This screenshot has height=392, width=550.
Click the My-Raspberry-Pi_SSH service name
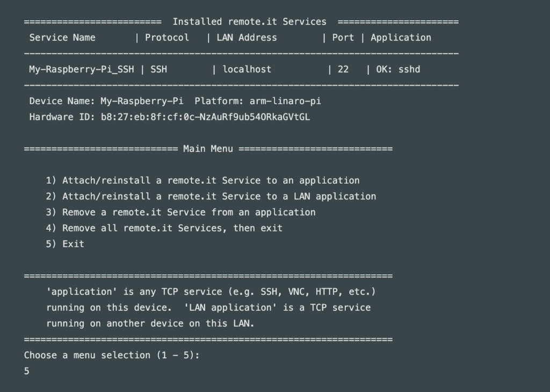82,69
